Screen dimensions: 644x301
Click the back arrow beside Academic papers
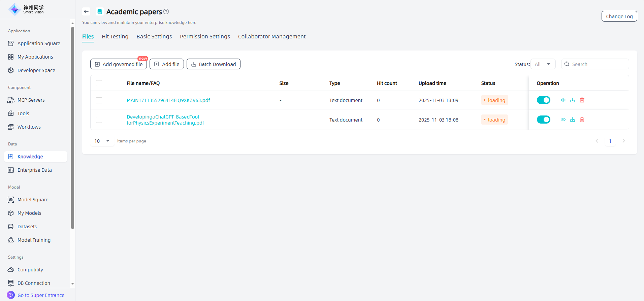pos(86,11)
